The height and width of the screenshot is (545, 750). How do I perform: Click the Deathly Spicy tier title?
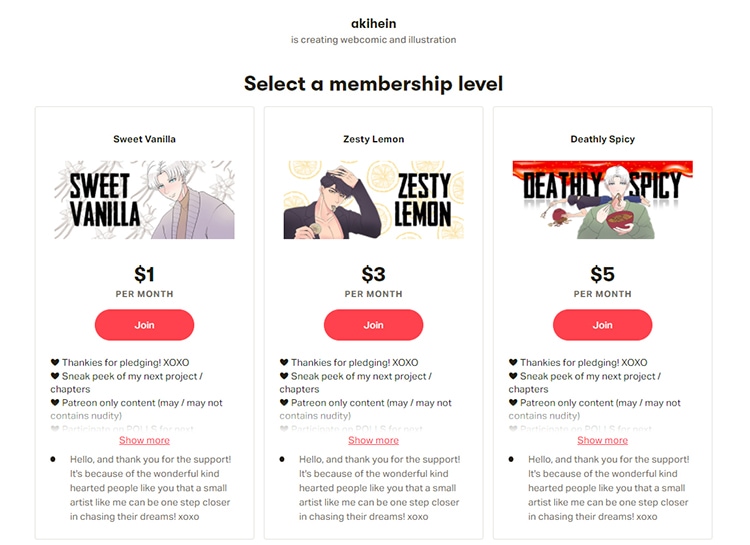(x=602, y=139)
